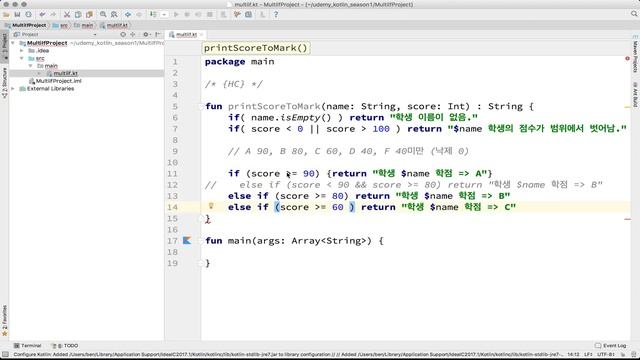
Task: Click the Search Everywhere magnifier icon
Action: (x=634, y=14)
